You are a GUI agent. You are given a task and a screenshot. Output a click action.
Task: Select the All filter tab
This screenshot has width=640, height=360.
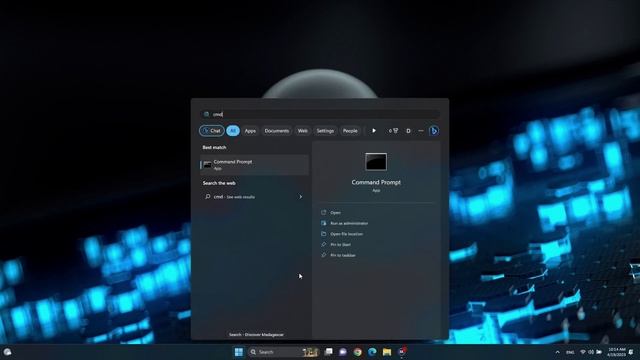233,131
